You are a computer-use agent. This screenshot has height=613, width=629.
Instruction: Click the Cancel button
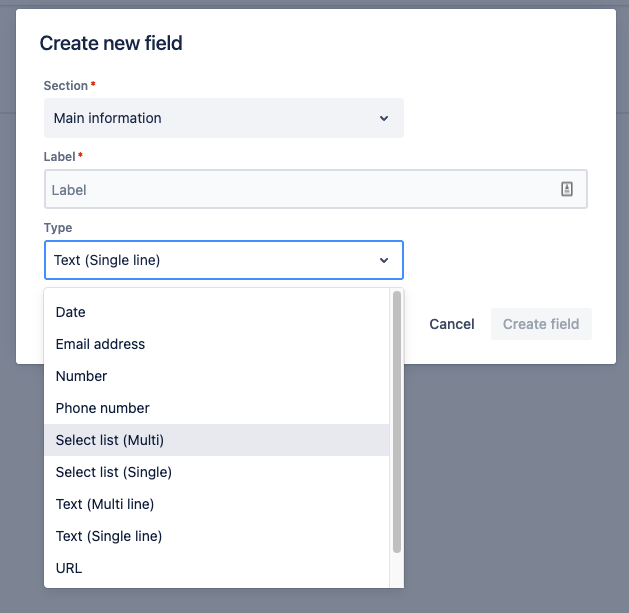click(x=452, y=324)
